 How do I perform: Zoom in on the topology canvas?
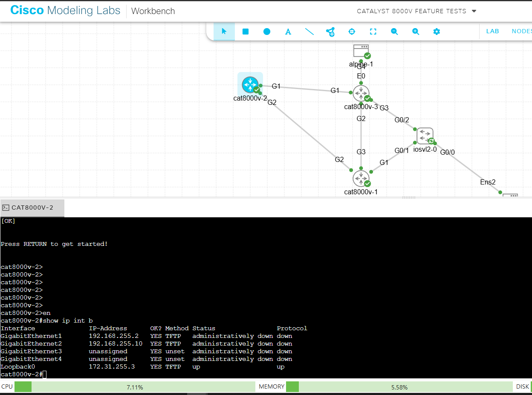point(416,32)
